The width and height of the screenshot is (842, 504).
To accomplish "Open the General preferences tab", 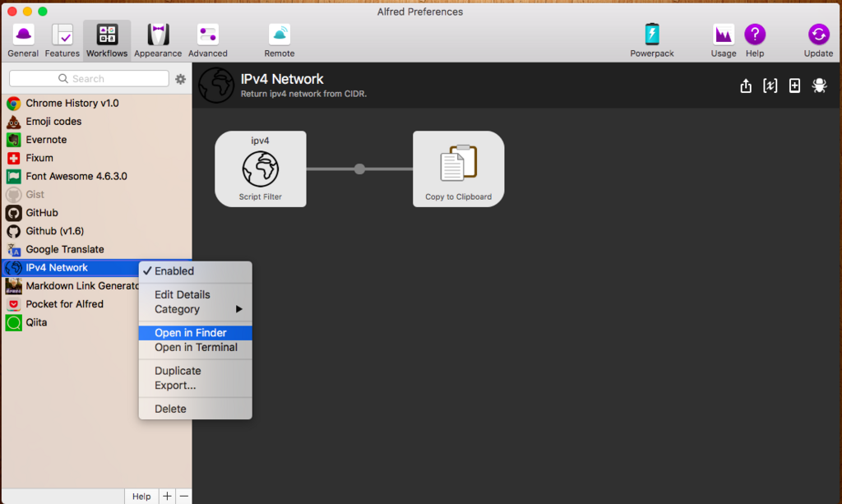I will 23,41.
